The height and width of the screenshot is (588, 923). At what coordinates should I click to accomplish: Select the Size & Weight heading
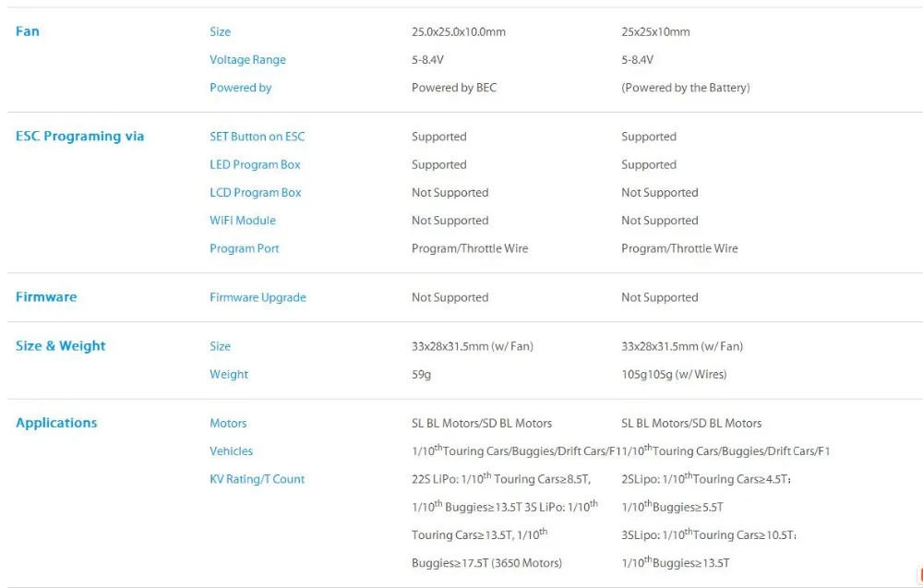61,346
